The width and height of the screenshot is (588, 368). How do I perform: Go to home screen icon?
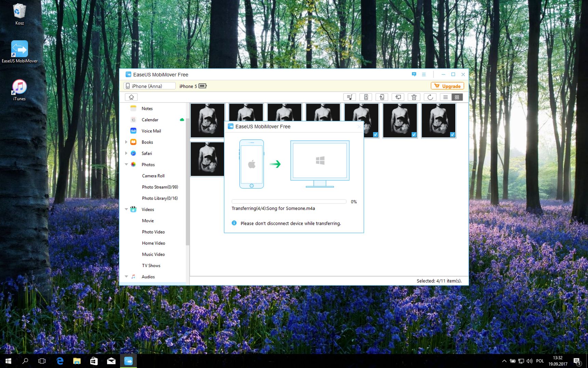(x=131, y=97)
